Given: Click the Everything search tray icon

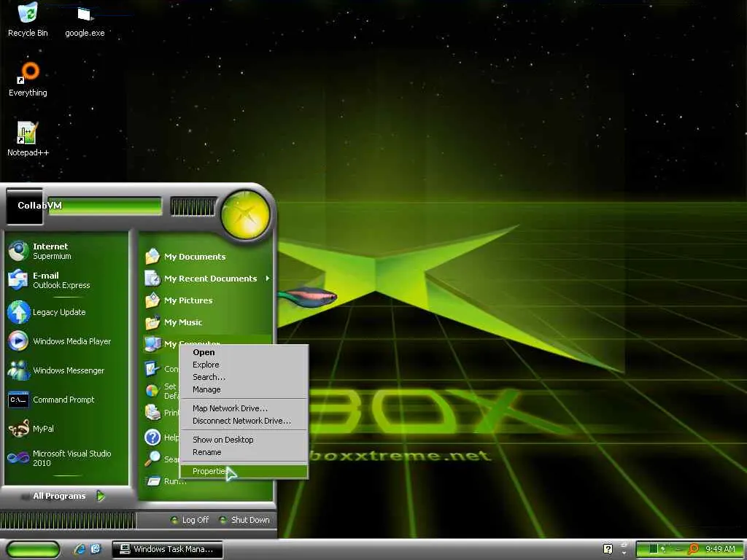Looking at the screenshot, I should [693, 549].
